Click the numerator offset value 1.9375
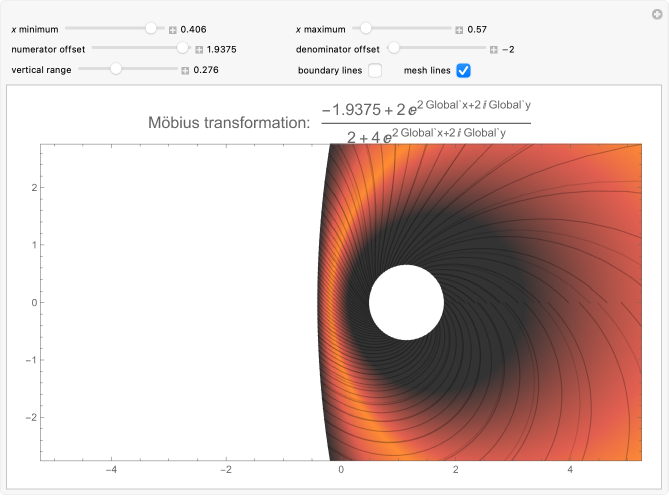 pyautogui.click(x=221, y=50)
